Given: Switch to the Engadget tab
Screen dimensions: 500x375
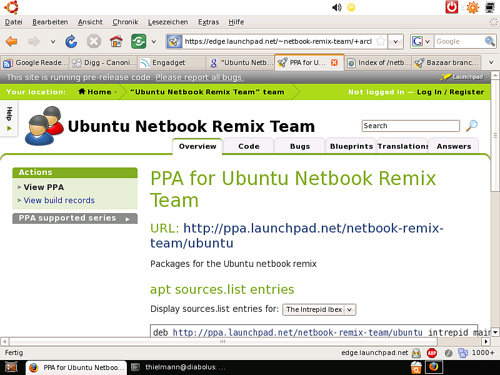Looking at the screenshot, I should (172, 63).
